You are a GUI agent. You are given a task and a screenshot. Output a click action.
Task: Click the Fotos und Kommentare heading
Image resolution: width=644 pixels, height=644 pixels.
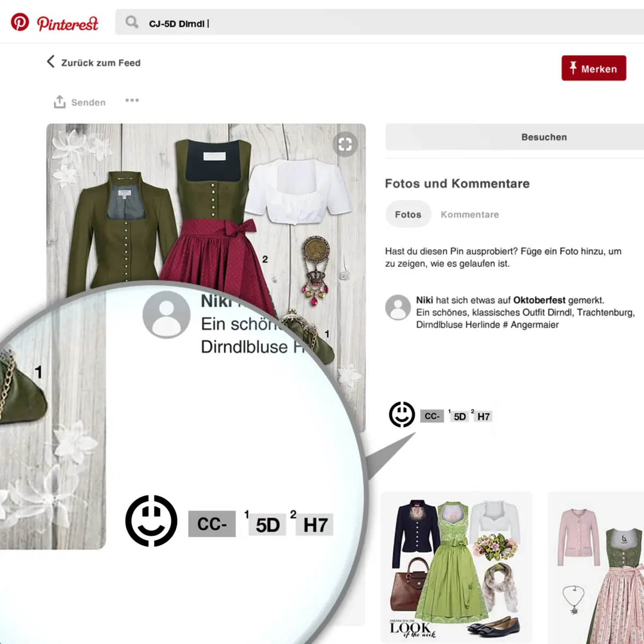point(457,184)
